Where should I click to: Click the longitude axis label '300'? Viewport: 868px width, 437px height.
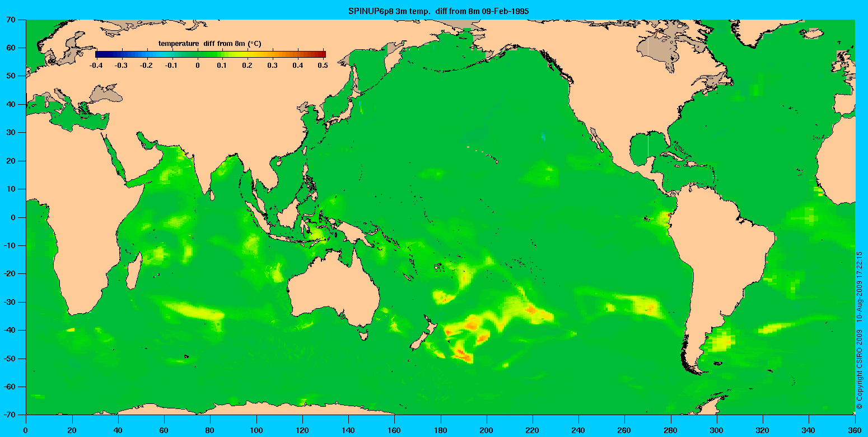coord(717,432)
